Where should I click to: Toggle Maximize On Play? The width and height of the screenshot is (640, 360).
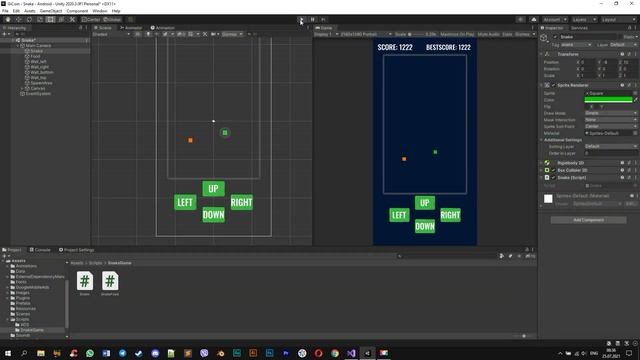pos(457,34)
